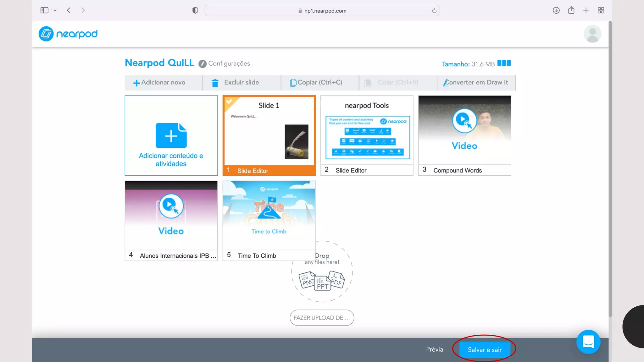Click Converter em Draw It

pos(476,82)
